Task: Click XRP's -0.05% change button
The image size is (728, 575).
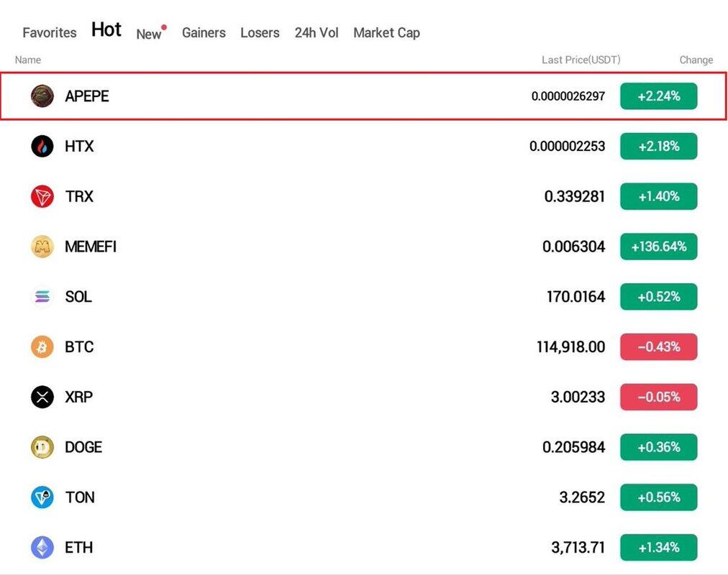Action: (x=659, y=397)
